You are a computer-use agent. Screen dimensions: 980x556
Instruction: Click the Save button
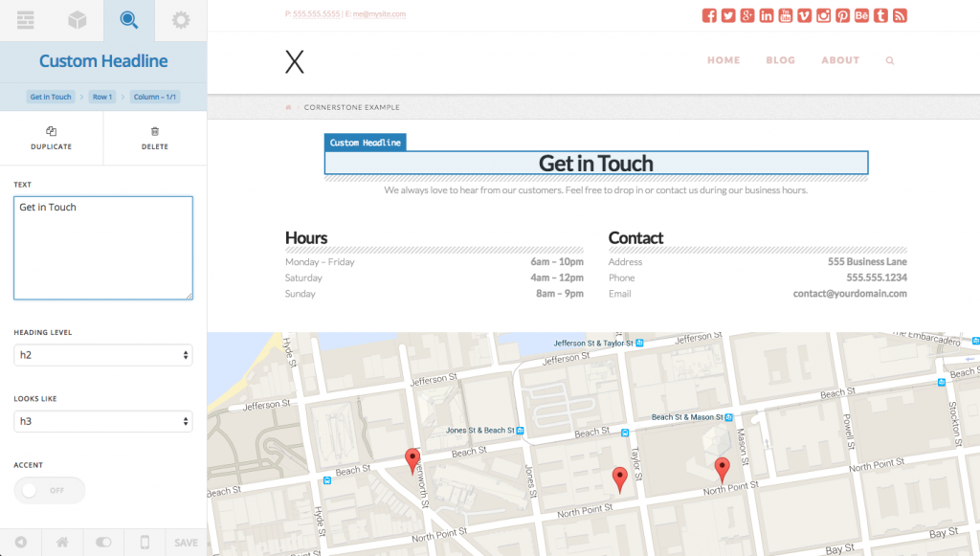[186, 542]
